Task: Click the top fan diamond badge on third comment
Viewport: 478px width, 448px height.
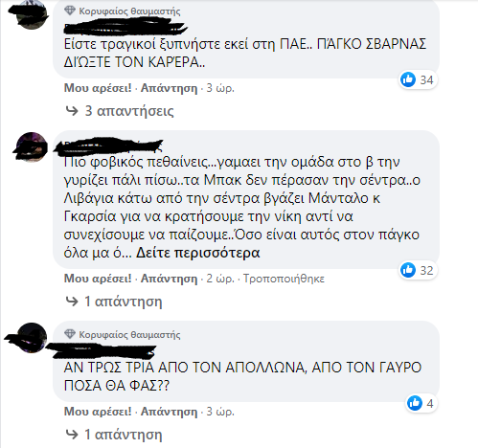Action: (x=70, y=334)
